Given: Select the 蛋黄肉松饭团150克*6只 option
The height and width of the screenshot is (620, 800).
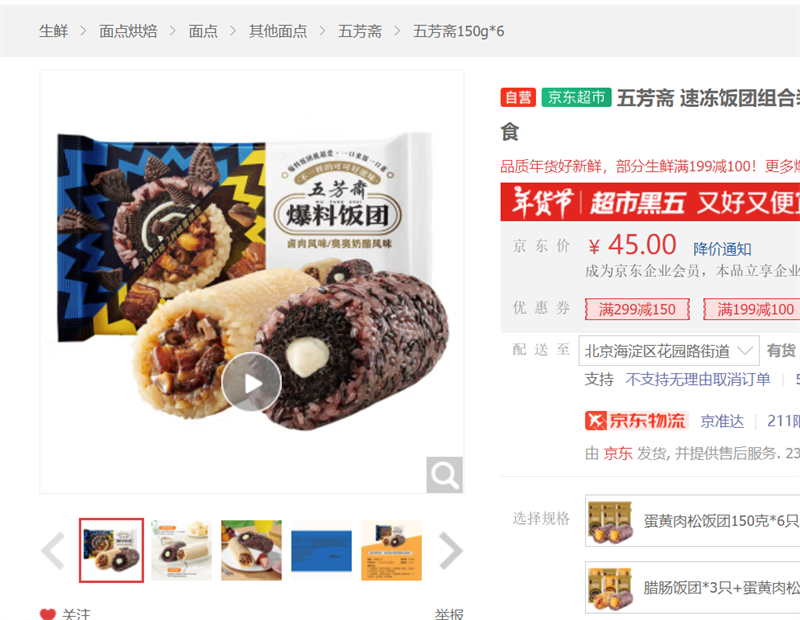Looking at the screenshot, I should click(692, 520).
